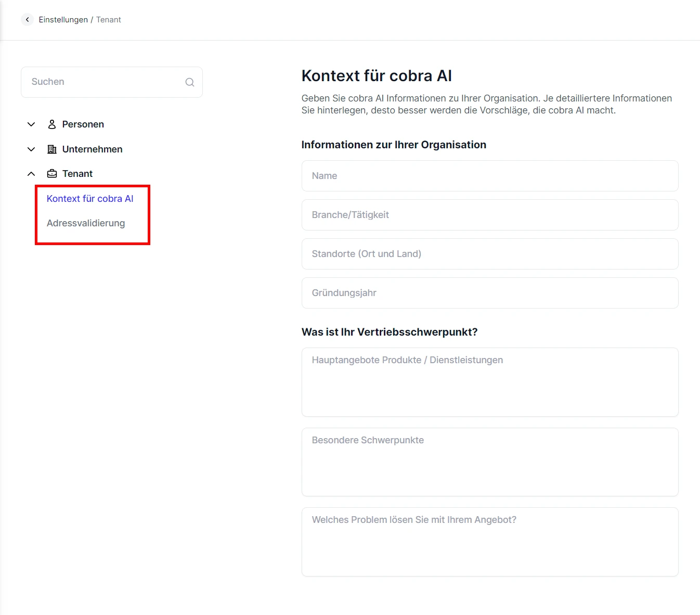The image size is (700, 615).
Task: Click the back arrow icon beside Einstellungen
Action: coord(27,20)
